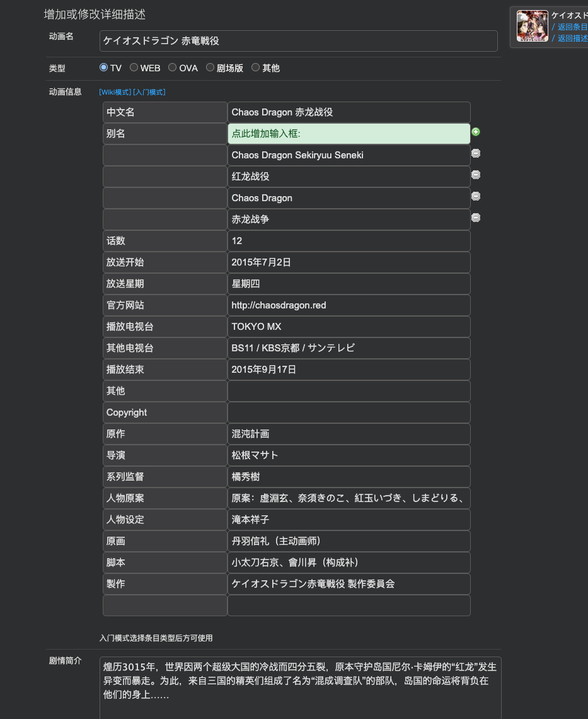Remove the "Chaos Dragon Sekiryuu Seneki" alias
The width and height of the screenshot is (588, 719).
[x=475, y=153]
